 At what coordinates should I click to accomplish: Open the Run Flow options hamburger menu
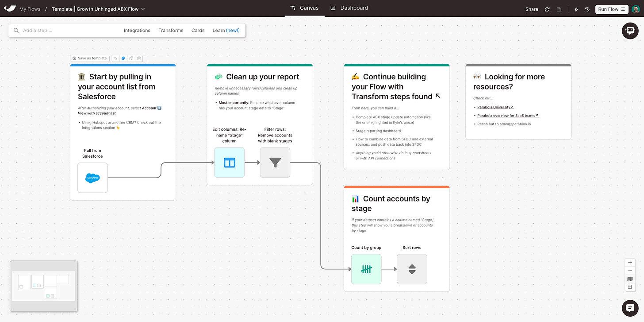click(x=623, y=9)
